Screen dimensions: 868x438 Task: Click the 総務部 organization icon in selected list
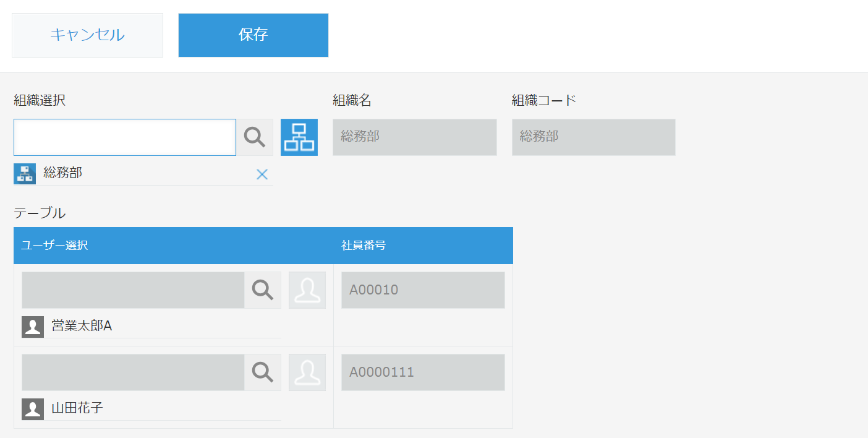[25, 174]
